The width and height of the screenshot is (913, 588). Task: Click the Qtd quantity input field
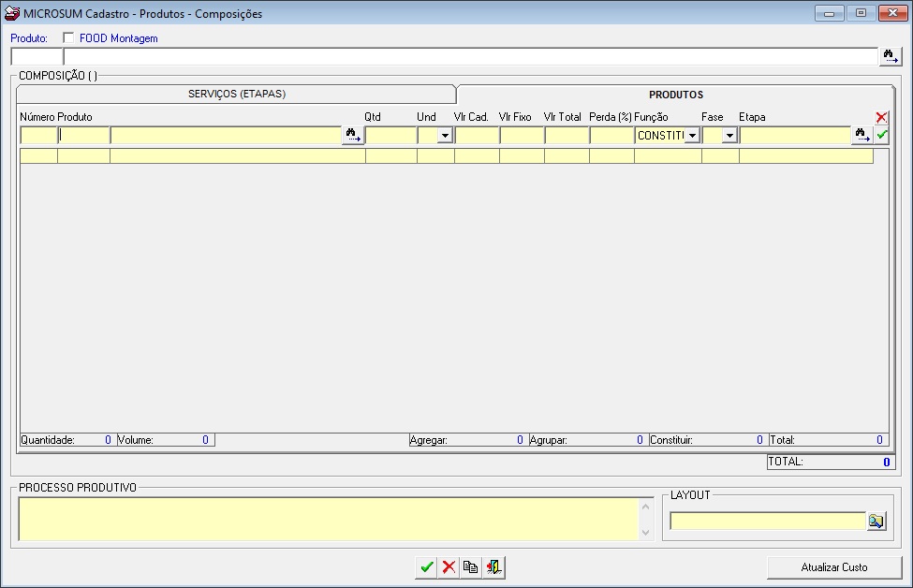click(390, 136)
